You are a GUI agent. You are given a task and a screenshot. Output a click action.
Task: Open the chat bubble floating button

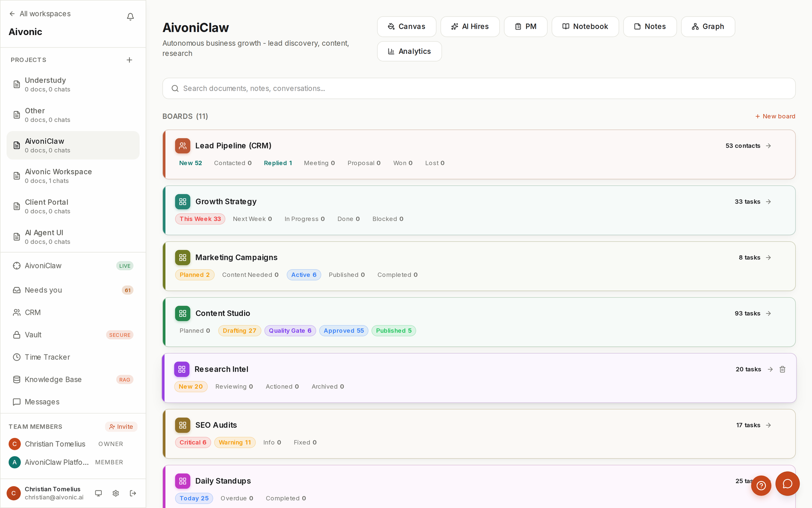coord(788,484)
